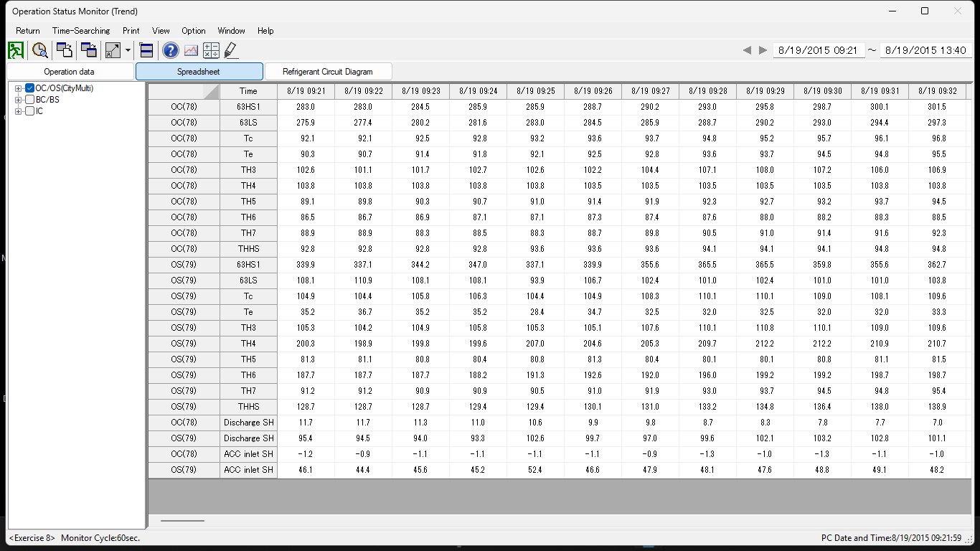Select the calculator operation icon
Viewport: 980px width, 551px height.
(210, 50)
